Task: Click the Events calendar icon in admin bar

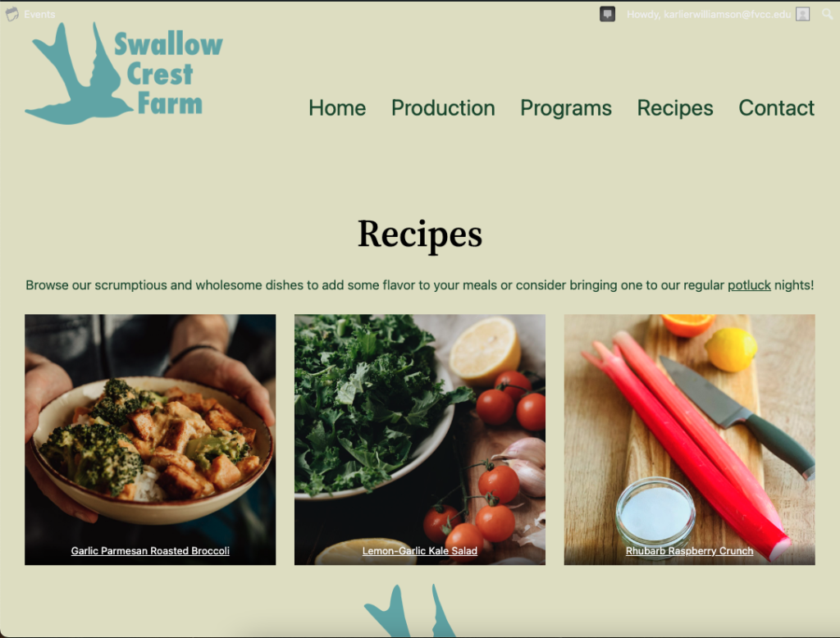Action: point(11,14)
